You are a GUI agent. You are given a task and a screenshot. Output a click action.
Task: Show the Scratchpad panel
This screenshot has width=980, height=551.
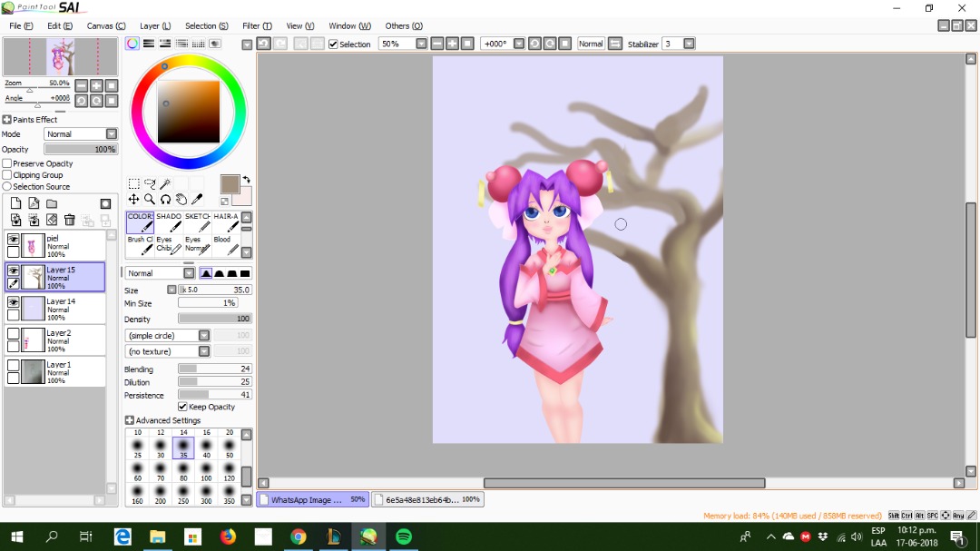tap(214, 44)
